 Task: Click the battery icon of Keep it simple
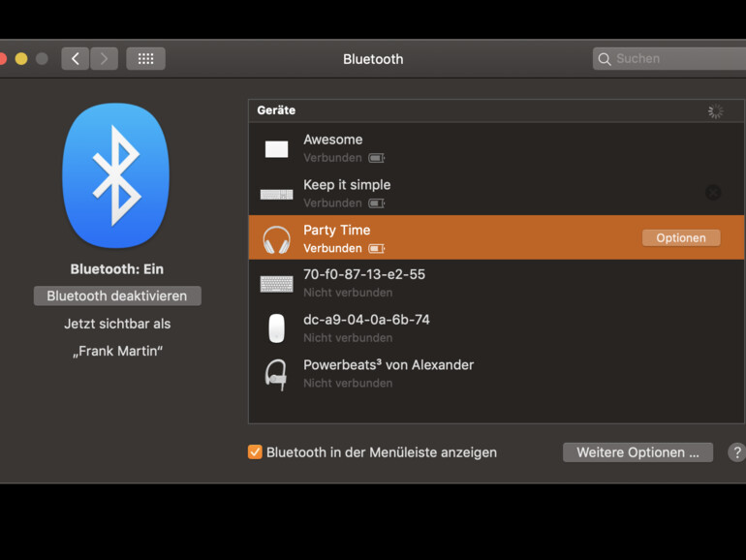(376, 203)
